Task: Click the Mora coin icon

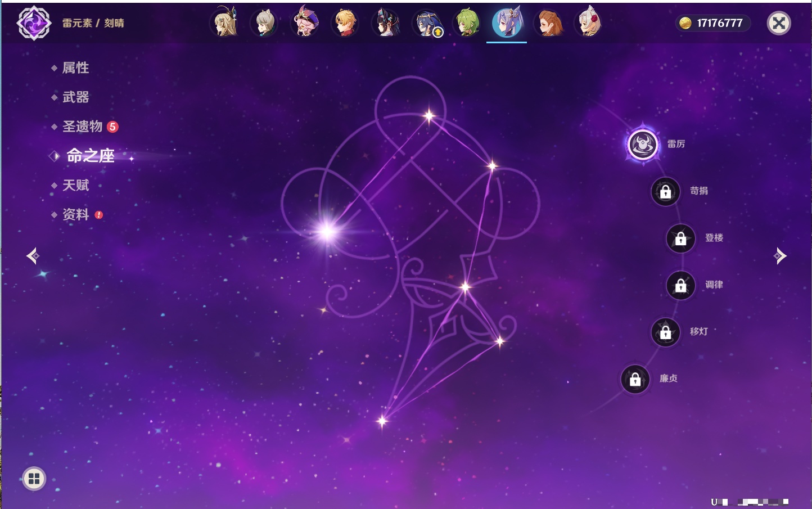Action: click(x=685, y=23)
